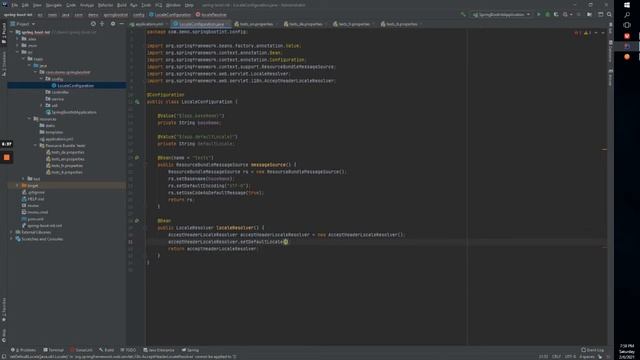Expand Scratches and Consoles node
This screenshot has height=360, width=640.
pos(12,239)
